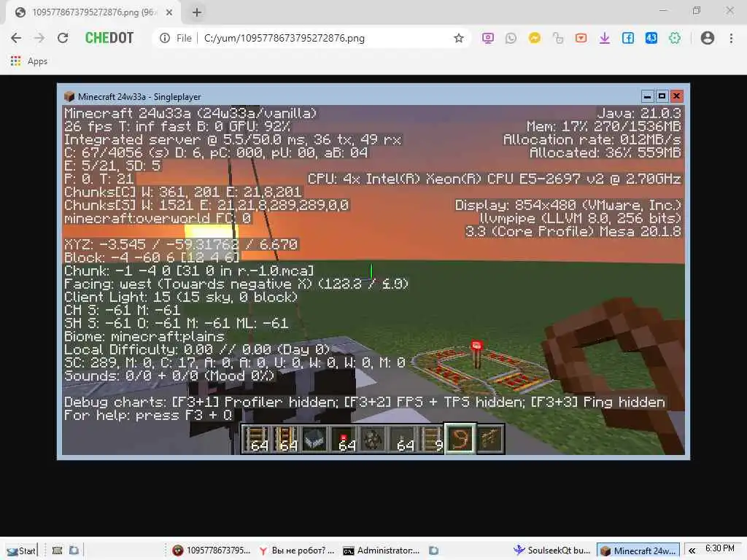Screen dimensions: 747x560
Task: Click the 'Debug charts' help line
Action: [365, 402]
